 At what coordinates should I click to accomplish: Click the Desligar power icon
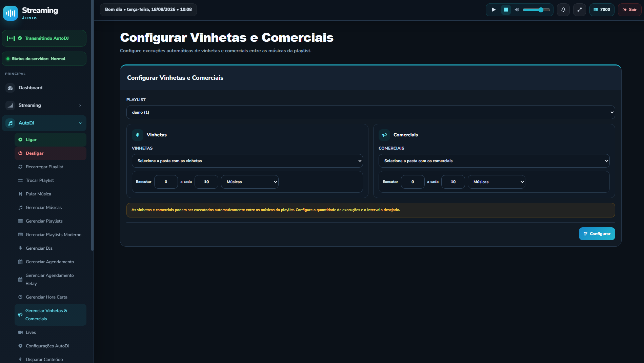pos(20,153)
